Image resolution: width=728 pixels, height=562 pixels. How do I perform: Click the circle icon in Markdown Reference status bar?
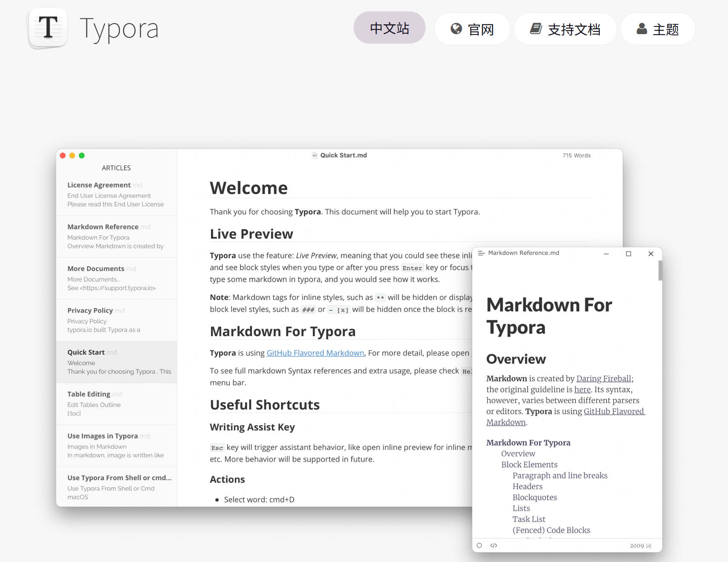(480, 545)
